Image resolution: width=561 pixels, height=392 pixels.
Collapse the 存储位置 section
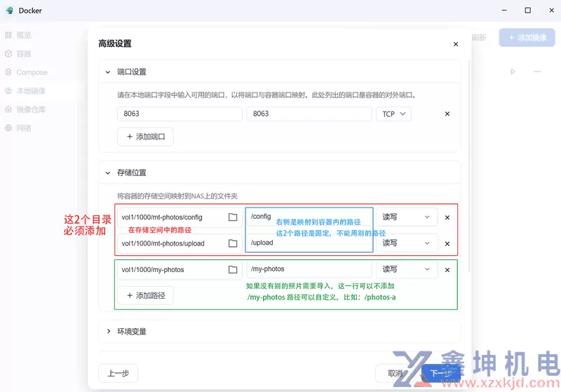pos(108,173)
